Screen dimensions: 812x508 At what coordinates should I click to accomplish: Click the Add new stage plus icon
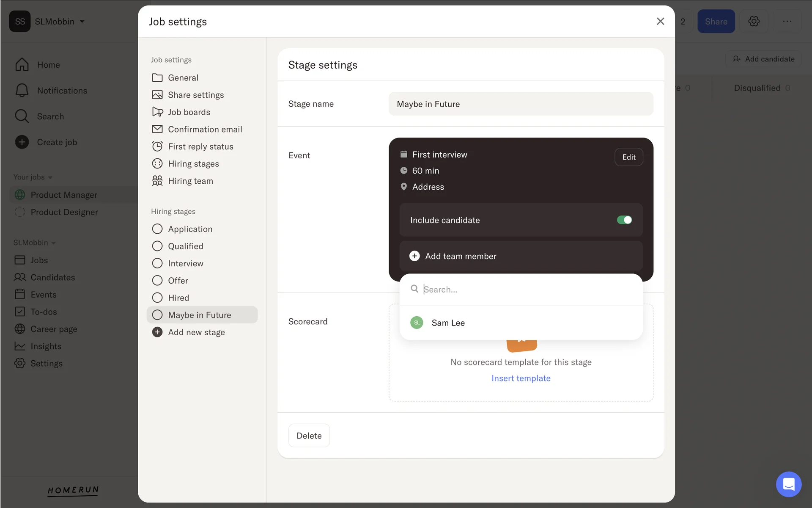pyautogui.click(x=157, y=332)
